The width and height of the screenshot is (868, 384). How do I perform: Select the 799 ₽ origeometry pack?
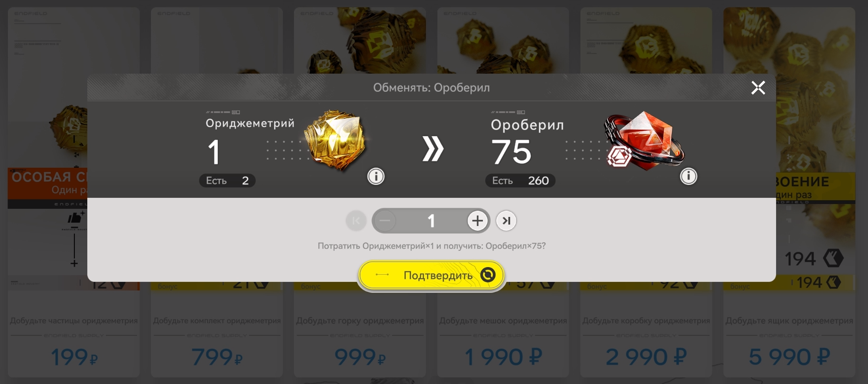[217, 357]
